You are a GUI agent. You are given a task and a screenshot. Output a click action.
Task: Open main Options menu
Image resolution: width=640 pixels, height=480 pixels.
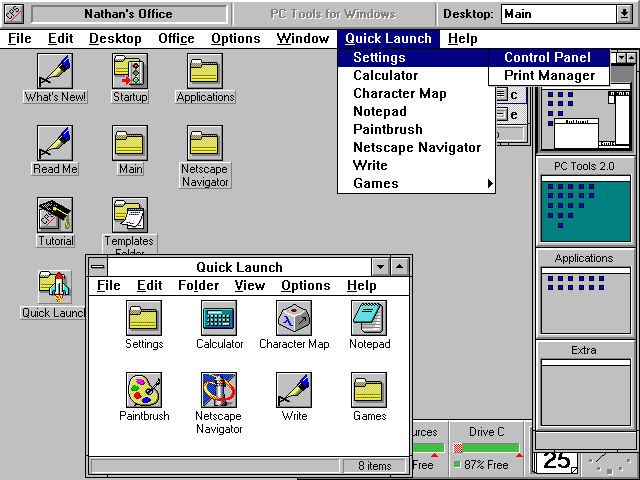(236, 38)
